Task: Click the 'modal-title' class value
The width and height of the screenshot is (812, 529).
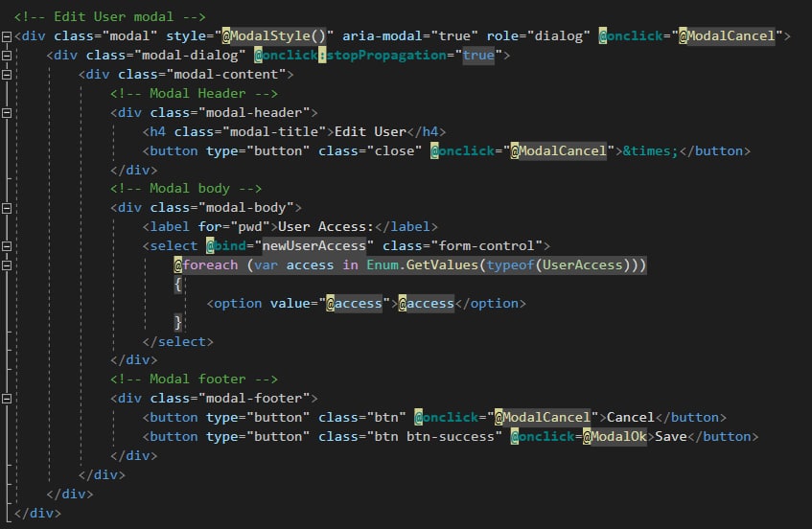Action: (274, 132)
